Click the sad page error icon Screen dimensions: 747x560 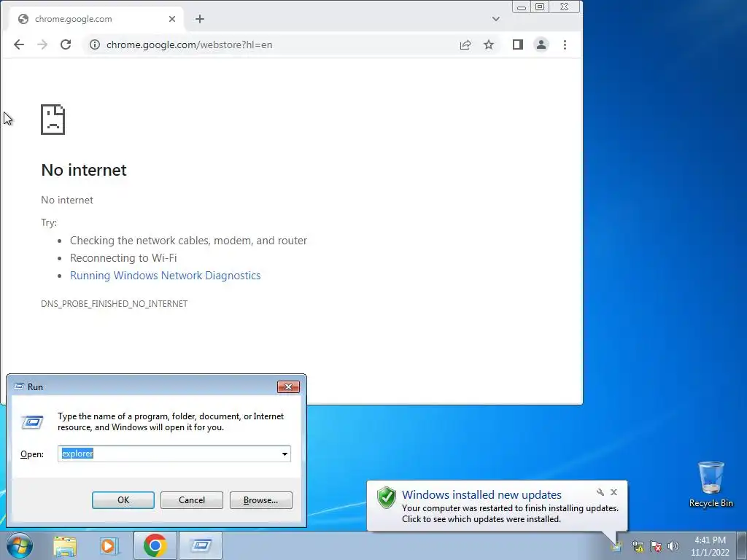(x=53, y=120)
